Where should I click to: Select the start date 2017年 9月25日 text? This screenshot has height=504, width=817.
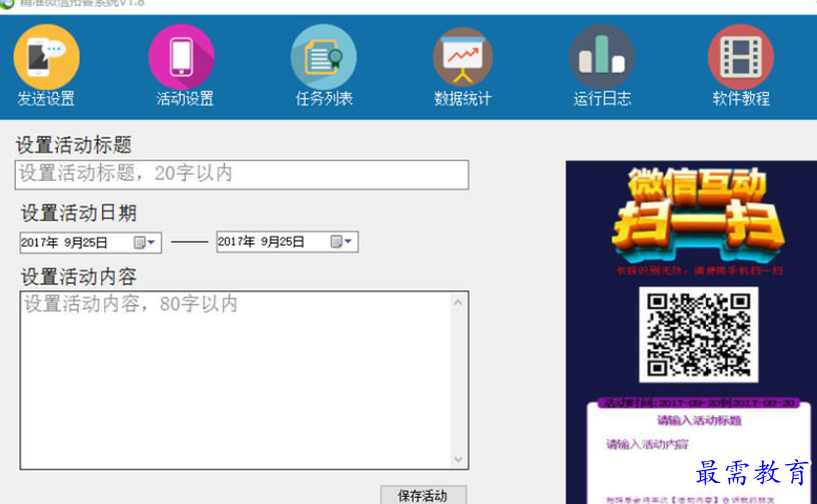tap(64, 243)
